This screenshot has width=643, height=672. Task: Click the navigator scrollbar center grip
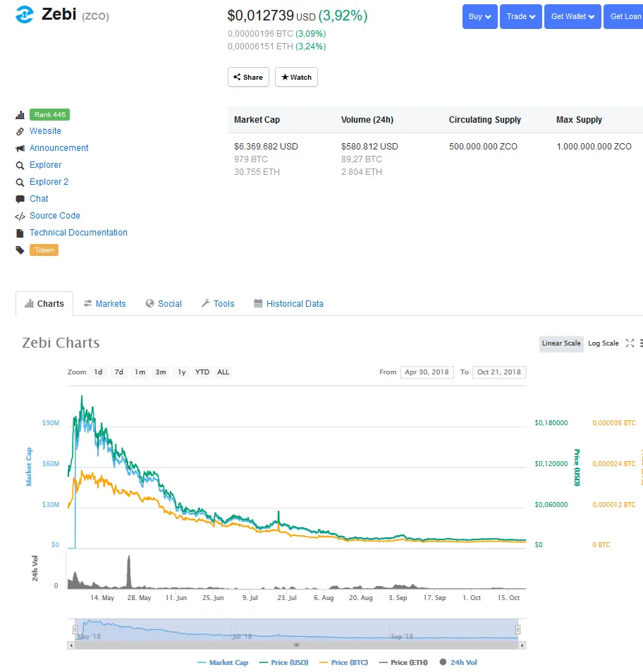click(x=296, y=645)
